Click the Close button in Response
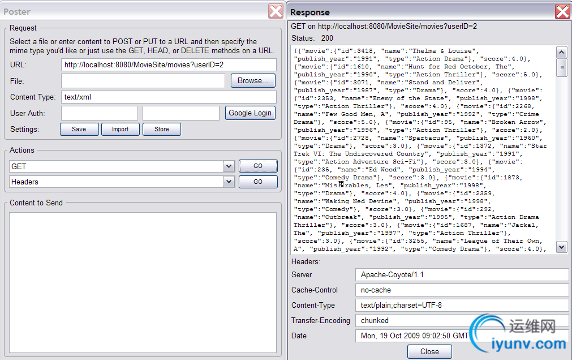The width and height of the screenshot is (572, 360). click(x=429, y=352)
